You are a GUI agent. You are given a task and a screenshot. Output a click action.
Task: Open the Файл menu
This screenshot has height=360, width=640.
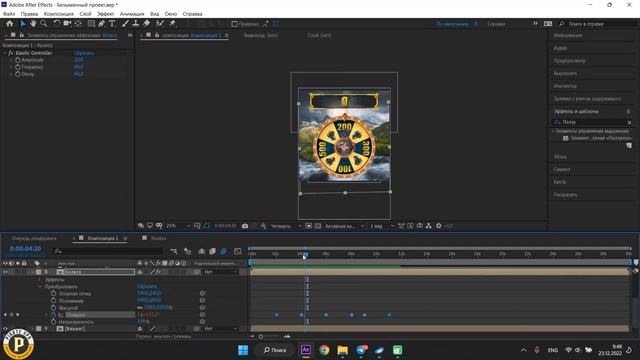click(x=9, y=14)
